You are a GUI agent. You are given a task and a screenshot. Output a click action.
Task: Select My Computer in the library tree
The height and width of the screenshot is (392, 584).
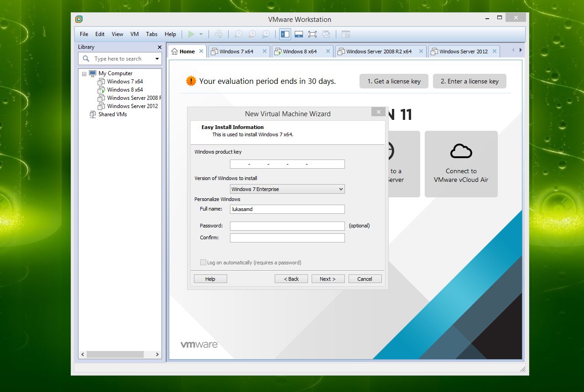[x=111, y=73]
